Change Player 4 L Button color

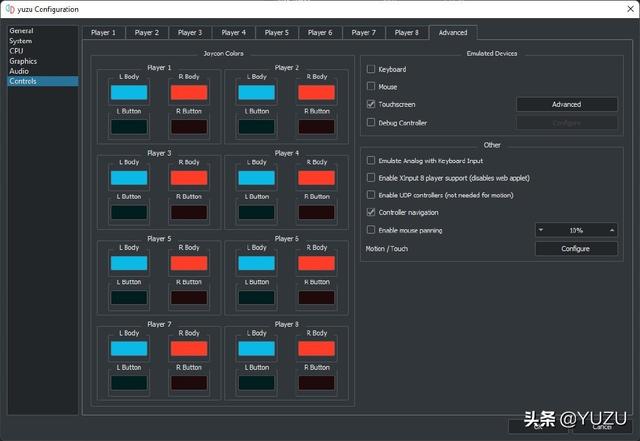click(x=257, y=212)
